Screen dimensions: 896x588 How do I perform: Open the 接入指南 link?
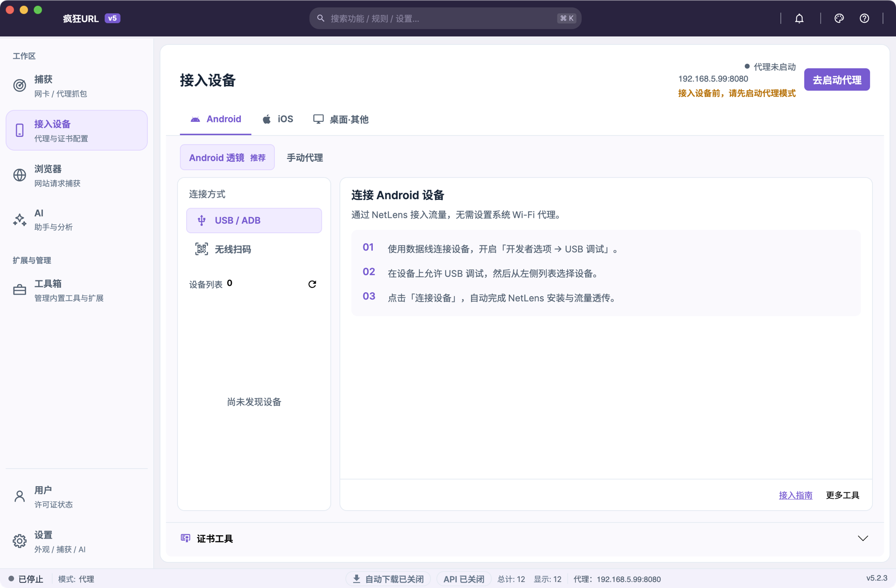796,495
